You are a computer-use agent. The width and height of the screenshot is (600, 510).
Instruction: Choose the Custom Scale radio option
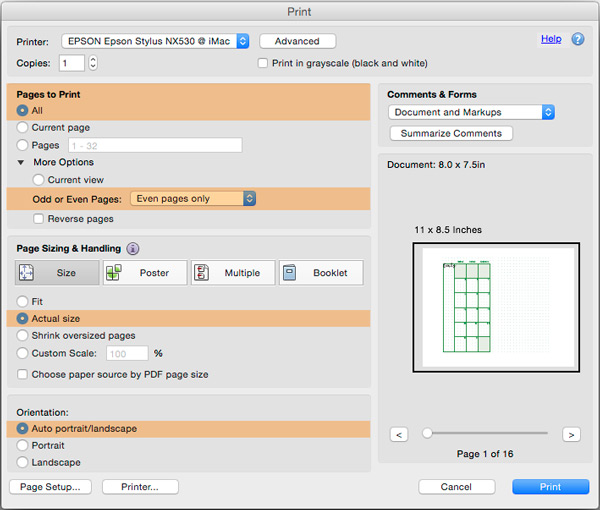(x=22, y=353)
